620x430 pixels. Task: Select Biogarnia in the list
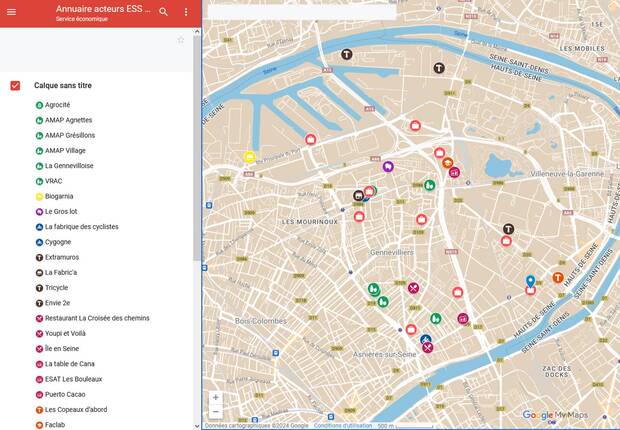click(59, 197)
